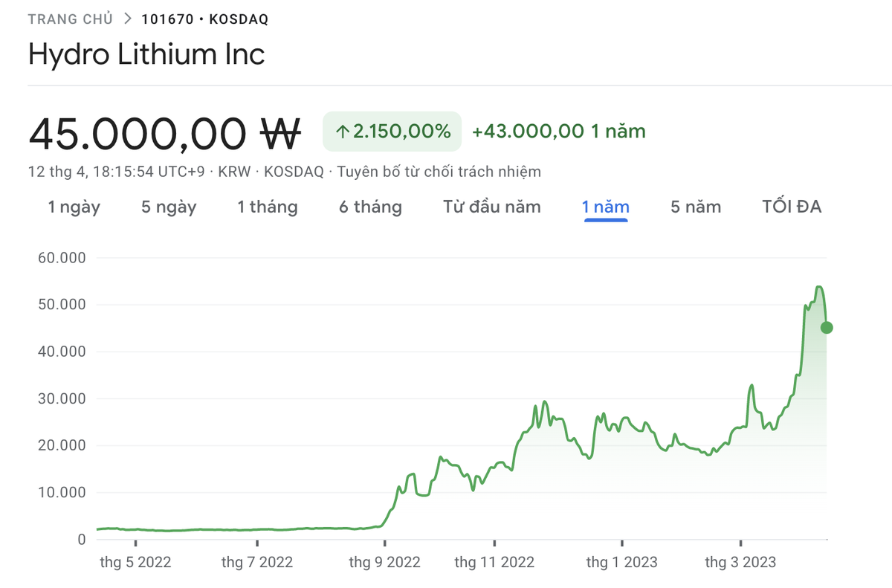
Task: Click the 101670 • KOSDAQ ticker label
Action: [x=205, y=19]
